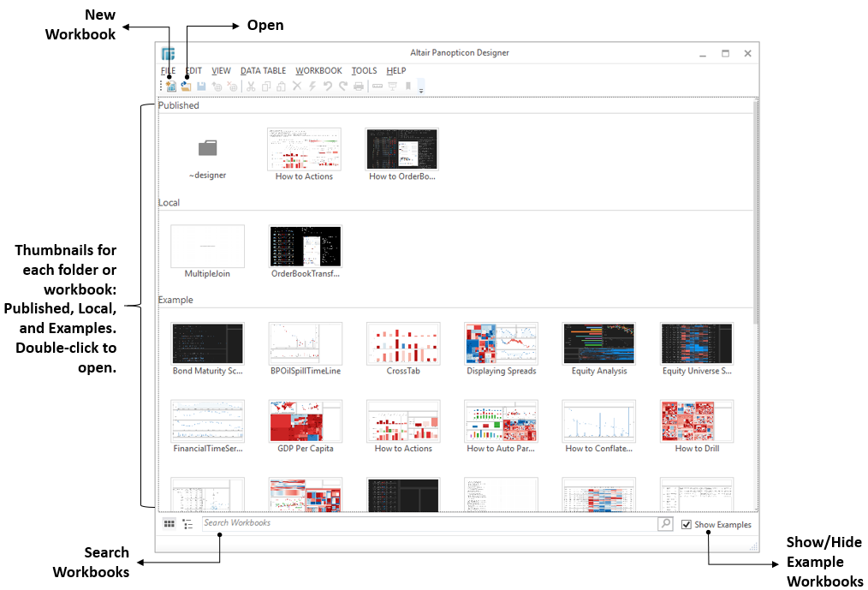Select the MultipleJoin local workbook

point(208,247)
